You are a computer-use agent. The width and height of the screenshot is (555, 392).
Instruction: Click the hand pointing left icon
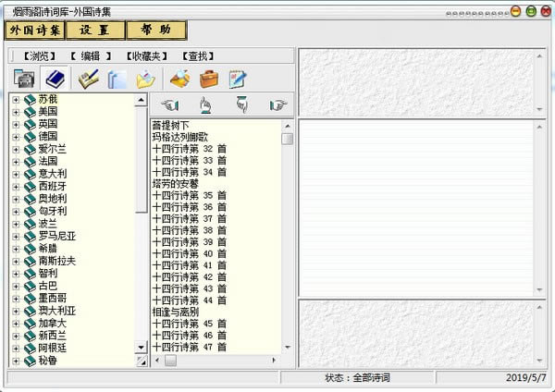click(x=169, y=105)
